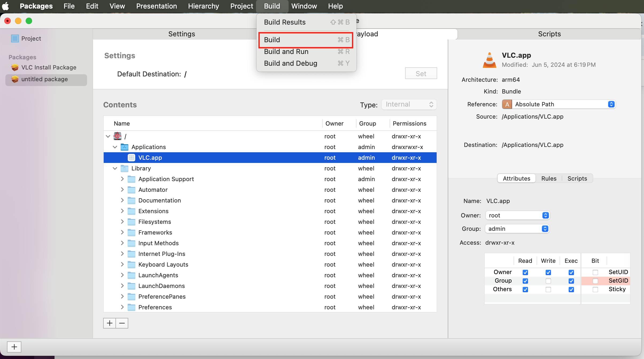
Task: Toggle Owner Write permission checkbox
Action: 548,272
